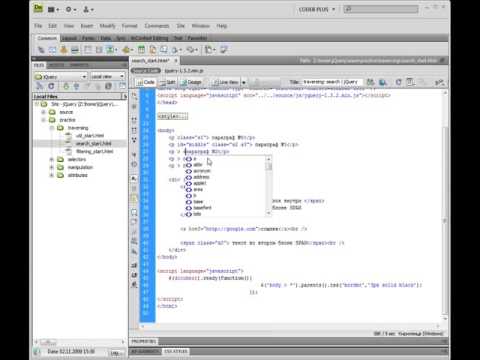Open the File menu

pyautogui.click(x=38, y=26)
